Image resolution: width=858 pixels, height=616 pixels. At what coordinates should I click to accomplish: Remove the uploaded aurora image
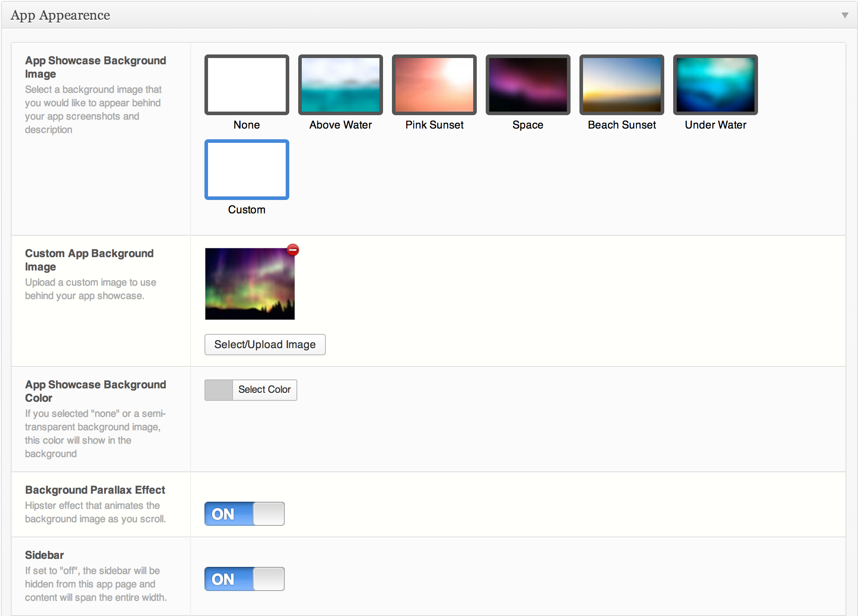click(293, 250)
